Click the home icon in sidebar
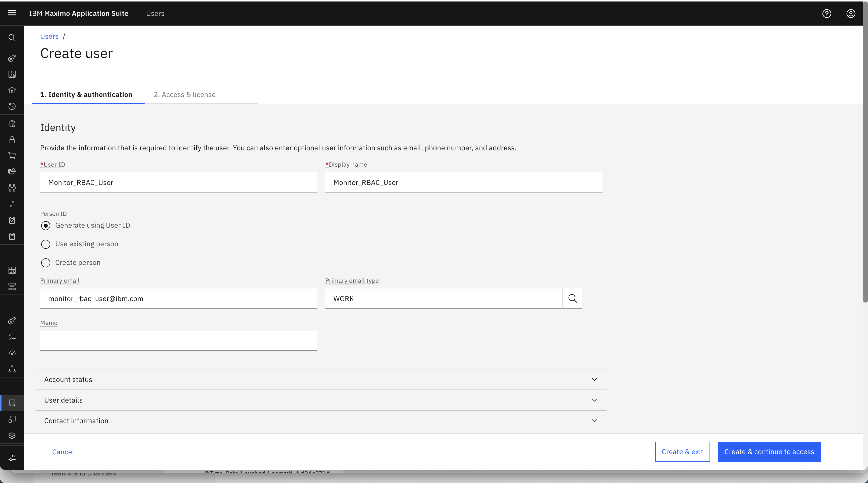This screenshot has width=868, height=483. click(12, 90)
